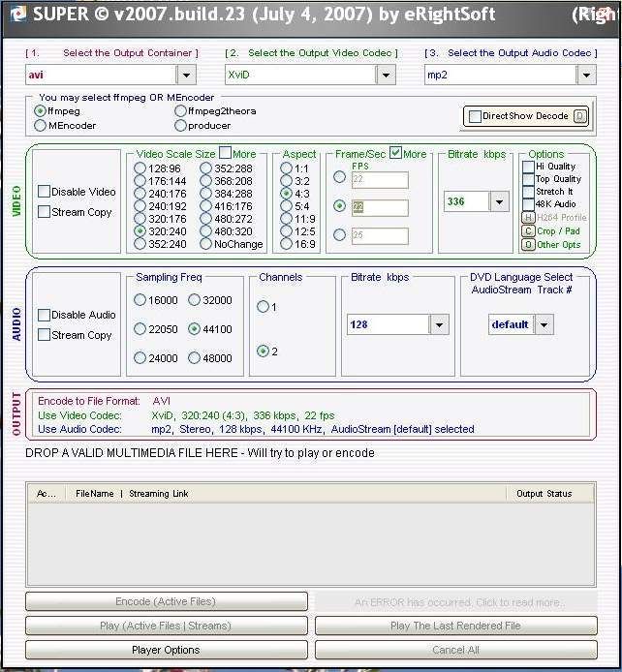Enable Hi Quality option checkbox
Viewport: 622px width, 672px height.
528,167
